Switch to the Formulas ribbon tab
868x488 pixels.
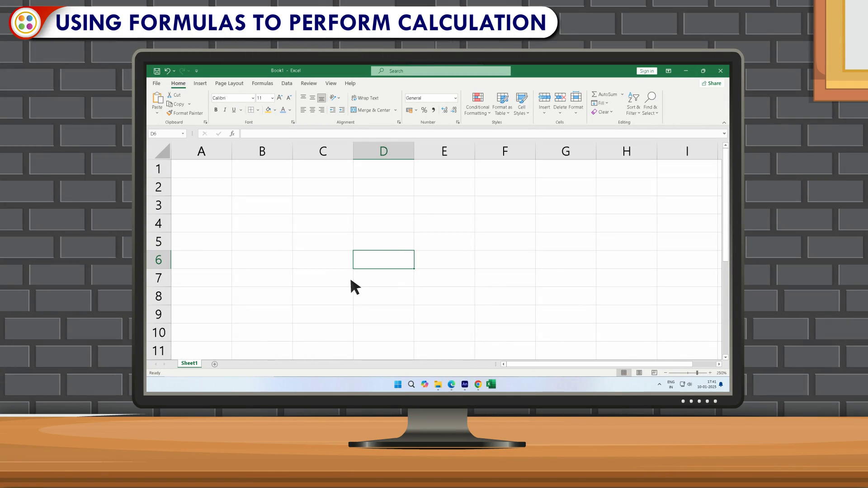[262, 84]
